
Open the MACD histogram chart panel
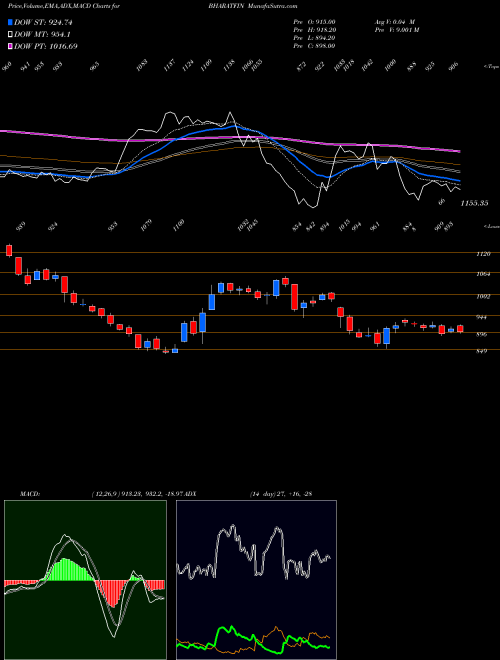[x=85, y=580]
